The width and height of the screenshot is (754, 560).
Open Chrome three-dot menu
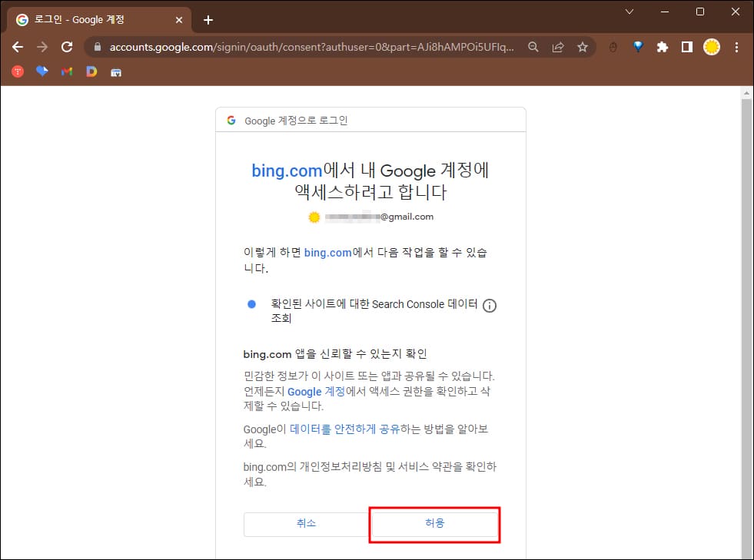(736, 47)
